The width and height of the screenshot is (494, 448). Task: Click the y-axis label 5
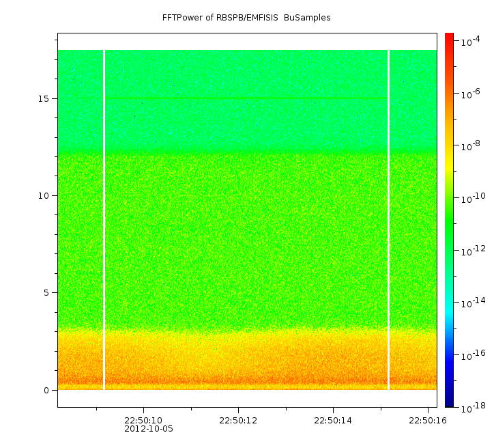pos(46,293)
